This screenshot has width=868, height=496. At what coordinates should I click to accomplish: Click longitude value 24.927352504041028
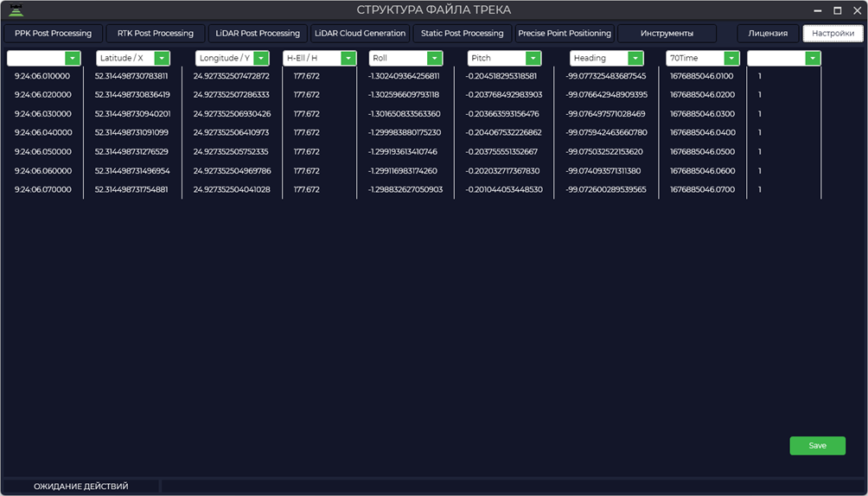[232, 189]
